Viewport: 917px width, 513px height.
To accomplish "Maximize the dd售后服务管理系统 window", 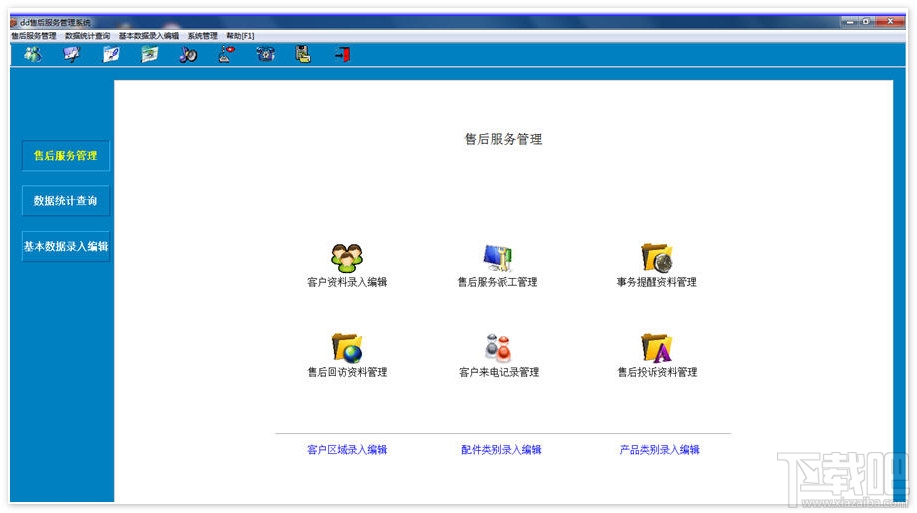I will pyautogui.click(x=867, y=22).
